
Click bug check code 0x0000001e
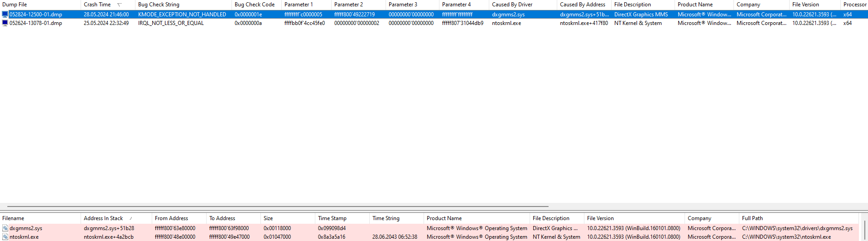(248, 15)
